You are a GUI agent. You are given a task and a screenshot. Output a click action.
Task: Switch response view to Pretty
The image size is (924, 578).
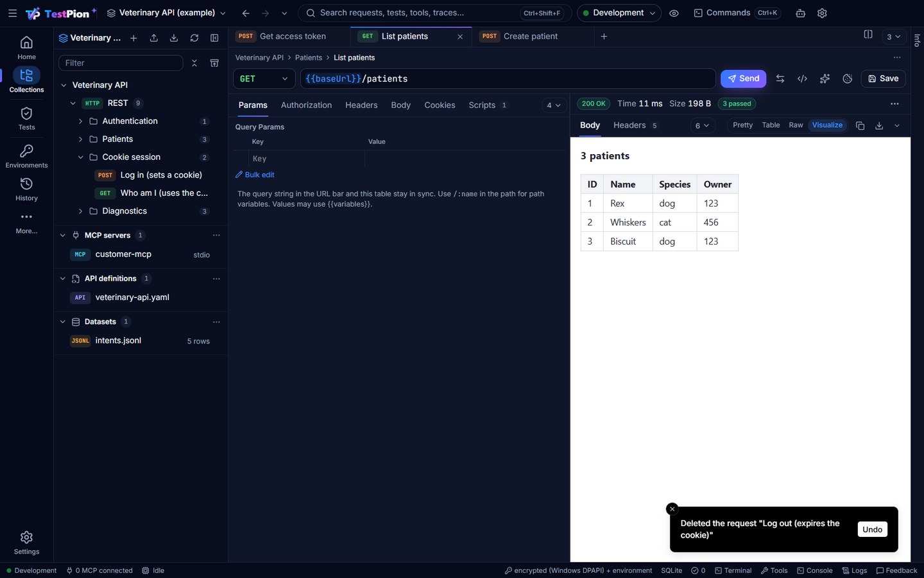coord(742,125)
